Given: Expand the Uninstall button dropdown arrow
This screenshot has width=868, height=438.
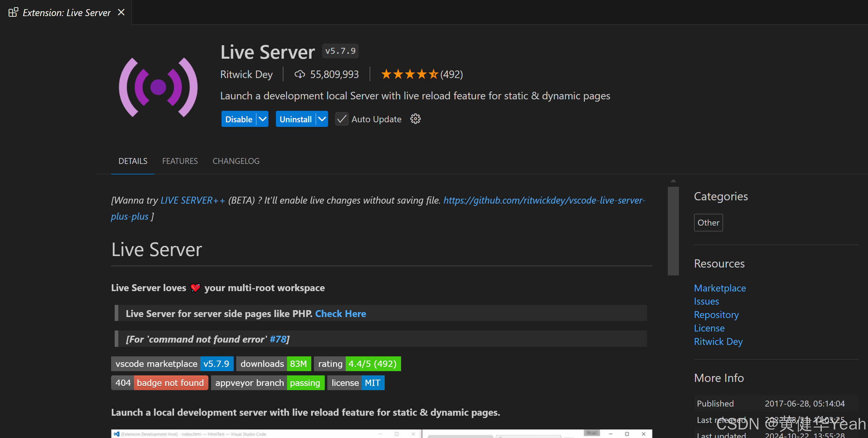Looking at the screenshot, I should 322,119.
